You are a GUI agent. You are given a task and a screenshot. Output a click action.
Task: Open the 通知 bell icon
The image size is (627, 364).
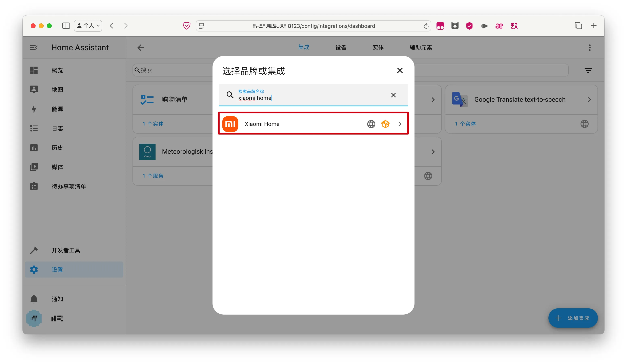34,299
